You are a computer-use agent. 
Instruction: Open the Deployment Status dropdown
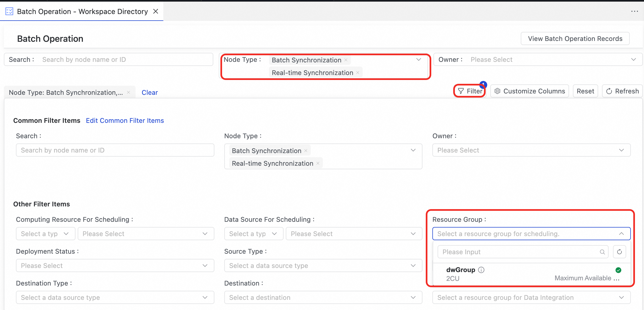(115, 265)
